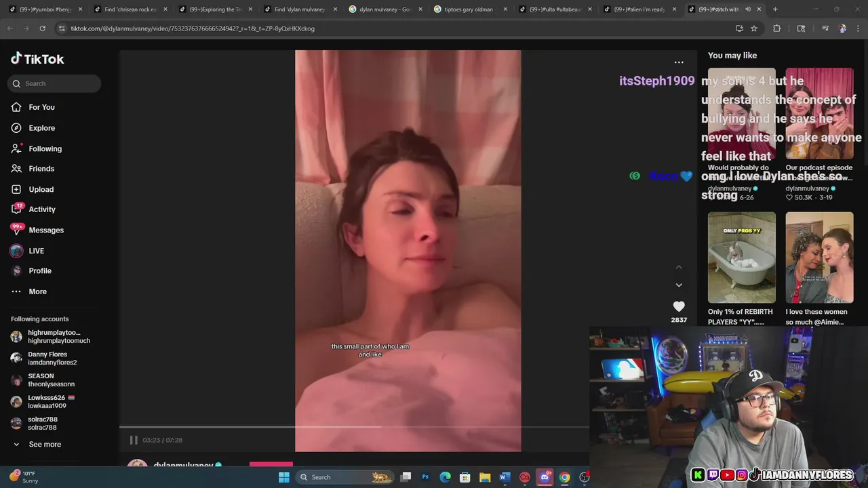Open the Chrome profile avatar
Viewport: 868px width, 488px height.
842,28
